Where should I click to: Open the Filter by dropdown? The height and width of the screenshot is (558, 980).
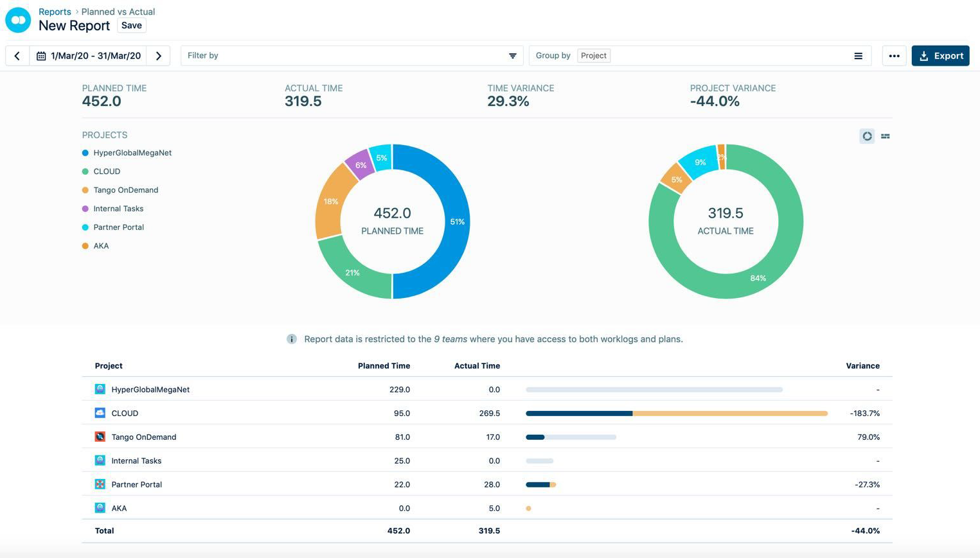coord(352,56)
